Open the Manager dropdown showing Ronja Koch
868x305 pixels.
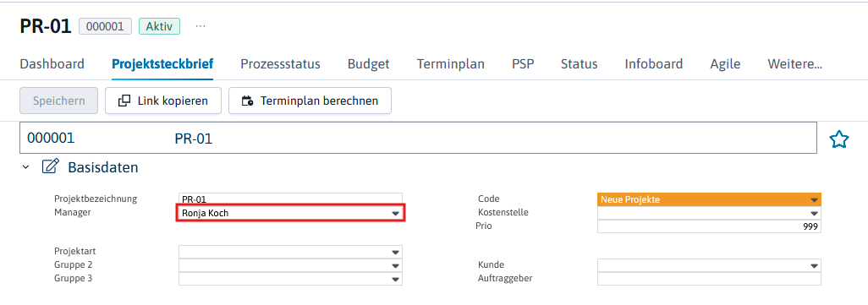291,213
